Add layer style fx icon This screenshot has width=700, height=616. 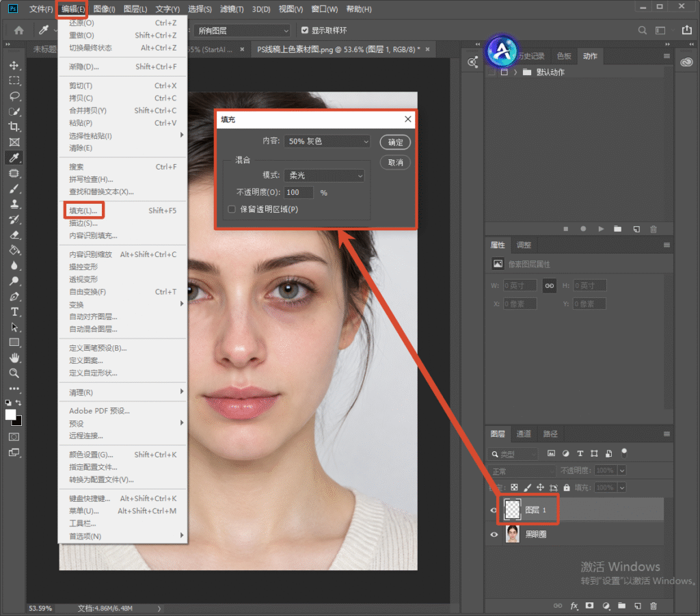(x=574, y=606)
